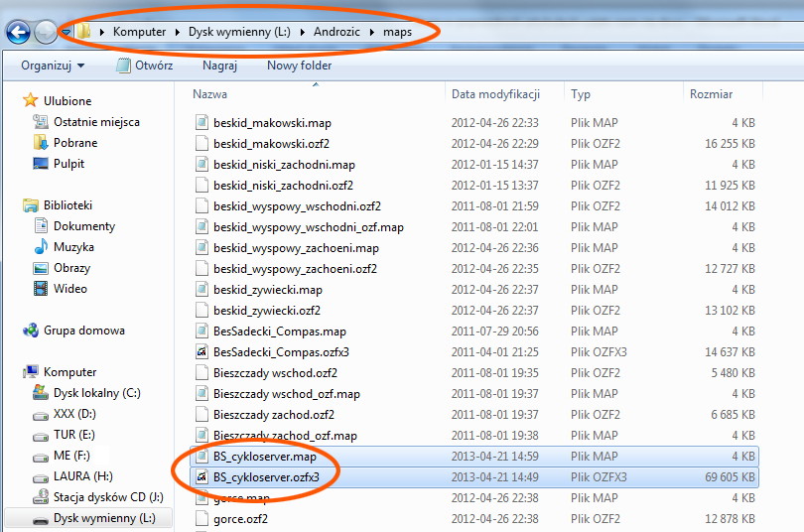Select Bieszczady wschod_ozf.map file icon
This screenshot has height=532, width=804.
pos(202,394)
